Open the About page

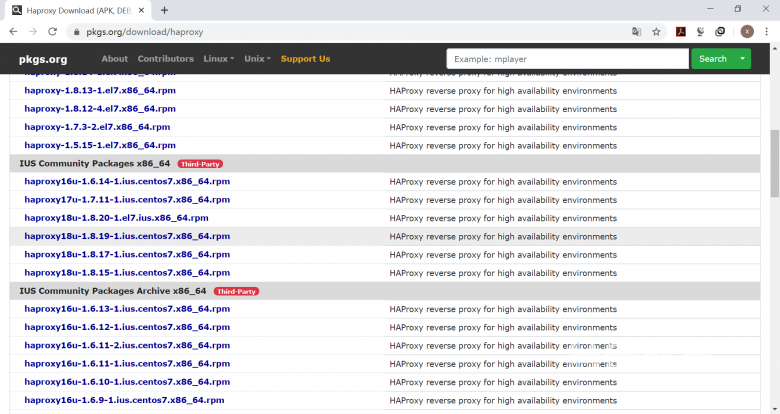pos(114,59)
